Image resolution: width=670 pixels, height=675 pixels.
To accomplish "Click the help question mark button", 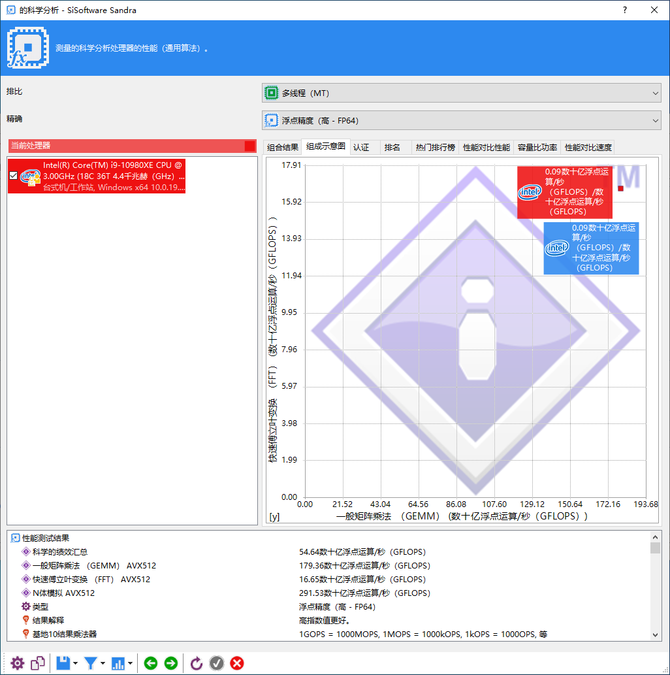I will pos(625,10).
